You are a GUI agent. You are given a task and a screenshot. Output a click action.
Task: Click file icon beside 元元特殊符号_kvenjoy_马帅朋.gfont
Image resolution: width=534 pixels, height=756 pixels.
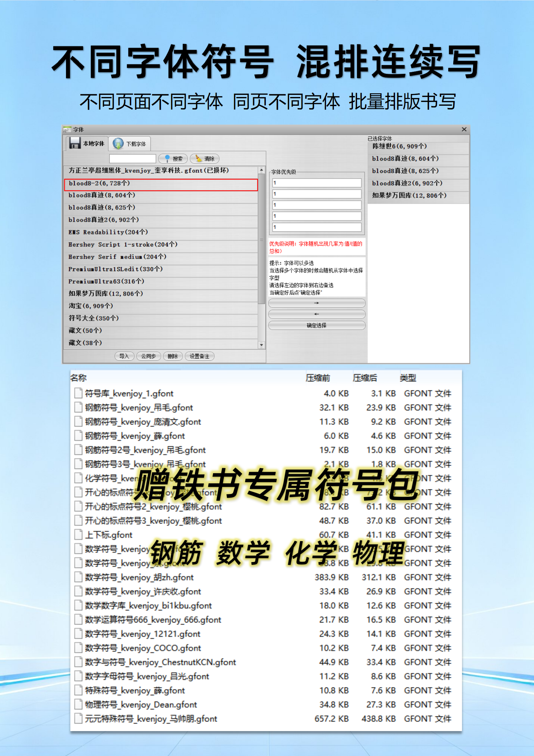point(78,718)
